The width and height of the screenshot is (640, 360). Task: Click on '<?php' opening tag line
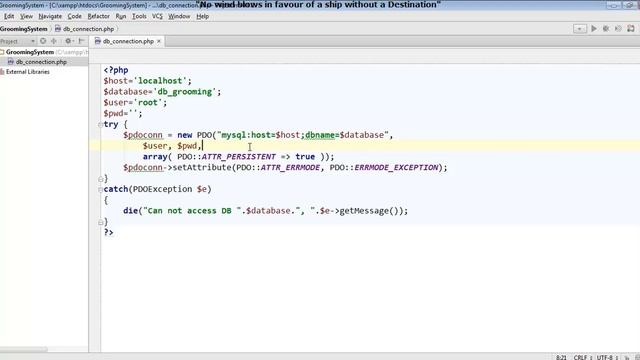116,70
